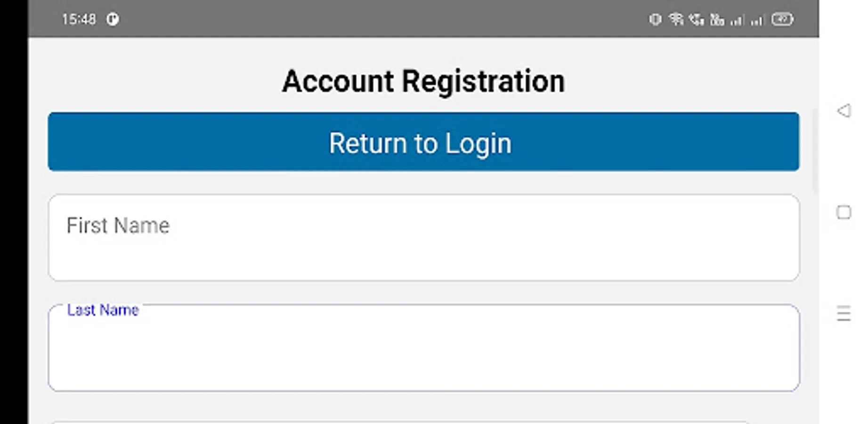Click the Return to Login button
This screenshot has width=868, height=424.
423,142
